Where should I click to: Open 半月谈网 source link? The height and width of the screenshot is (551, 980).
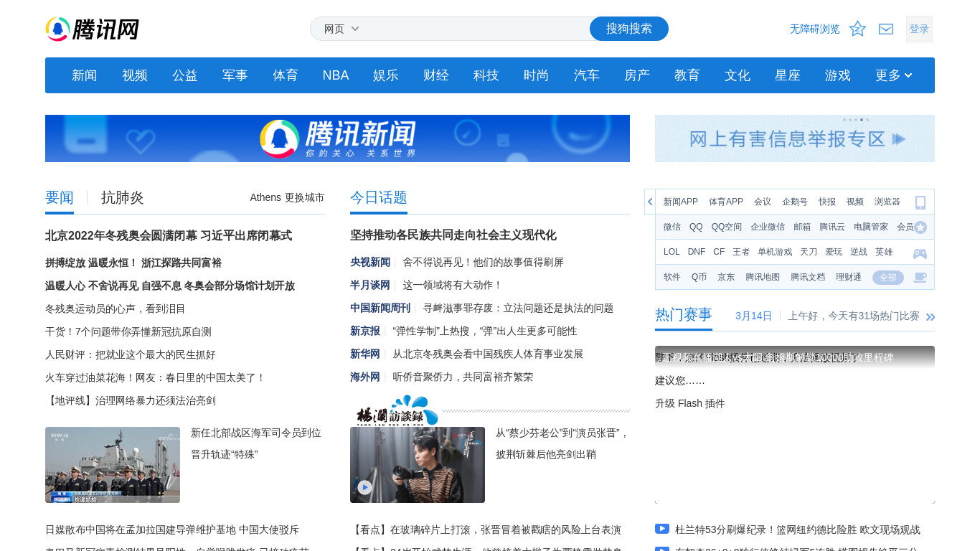(x=370, y=286)
